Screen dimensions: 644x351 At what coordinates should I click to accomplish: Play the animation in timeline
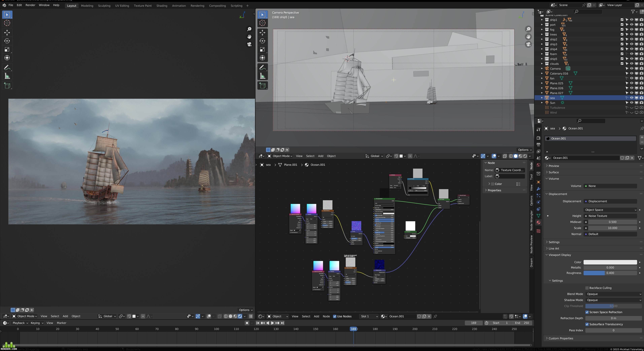(272, 323)
